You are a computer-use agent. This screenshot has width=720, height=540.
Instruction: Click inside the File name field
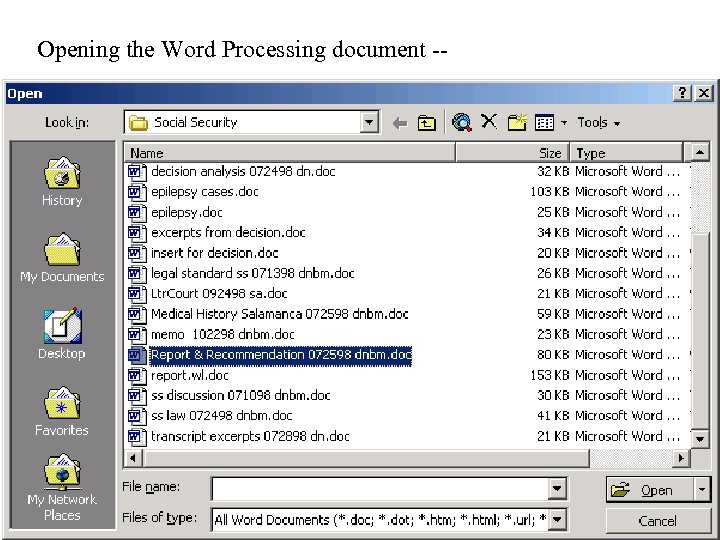pyautogui.click(x=380, y=489)
